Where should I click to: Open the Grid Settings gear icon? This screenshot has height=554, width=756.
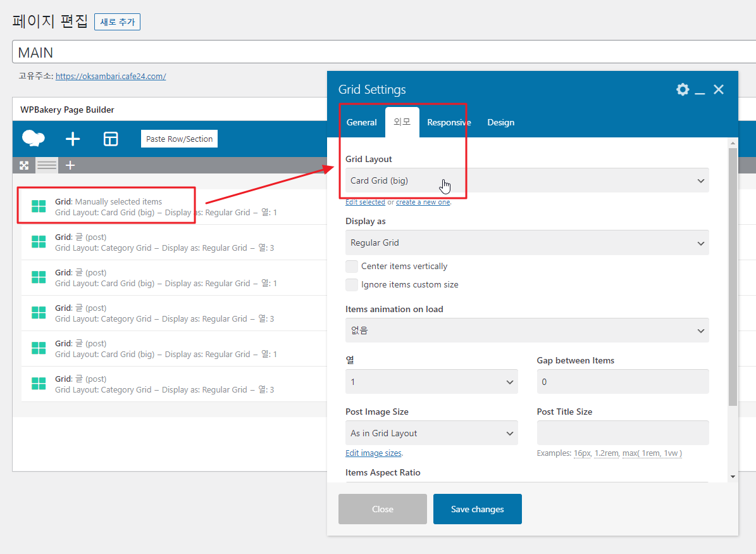[682, 89]
